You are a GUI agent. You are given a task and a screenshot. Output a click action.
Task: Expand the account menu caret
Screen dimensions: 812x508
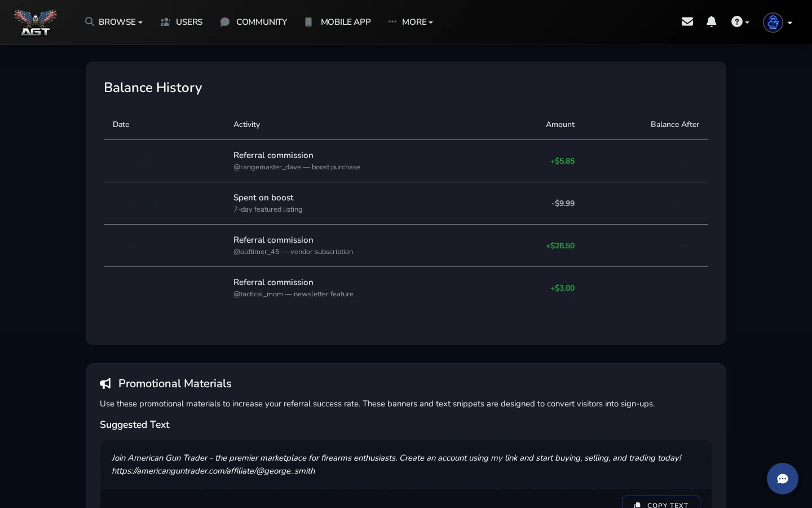coord(790,23)
